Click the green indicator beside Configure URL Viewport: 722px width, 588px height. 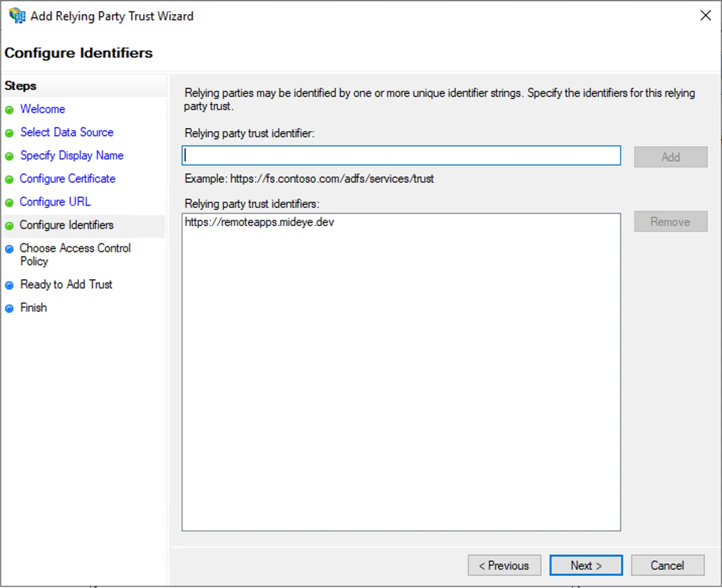click(10, 202)
